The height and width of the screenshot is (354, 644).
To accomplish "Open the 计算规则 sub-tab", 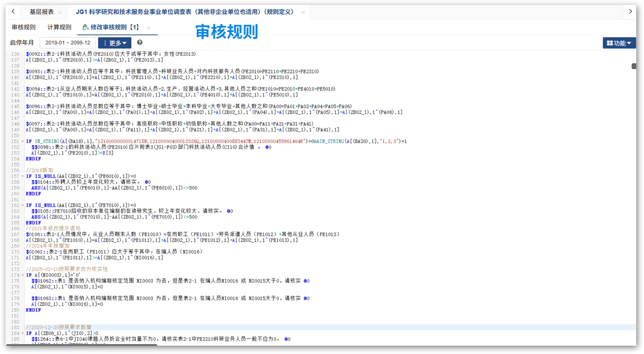I will (59, 27).
